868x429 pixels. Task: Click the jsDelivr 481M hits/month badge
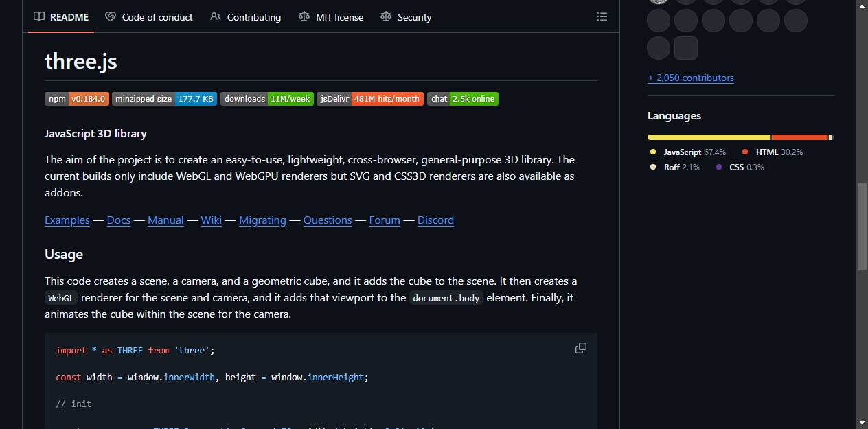click(x=370, y=99)
